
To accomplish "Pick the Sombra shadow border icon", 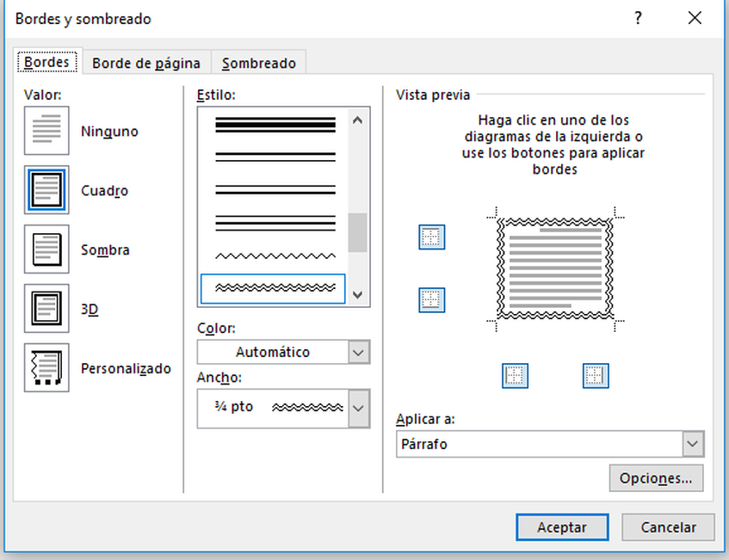I will tap(46, 249).
